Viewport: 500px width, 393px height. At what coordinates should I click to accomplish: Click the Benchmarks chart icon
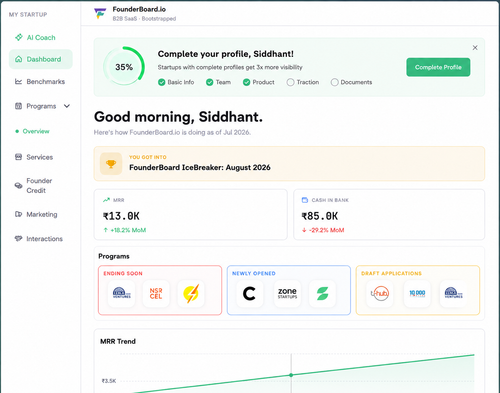[18, 82]
